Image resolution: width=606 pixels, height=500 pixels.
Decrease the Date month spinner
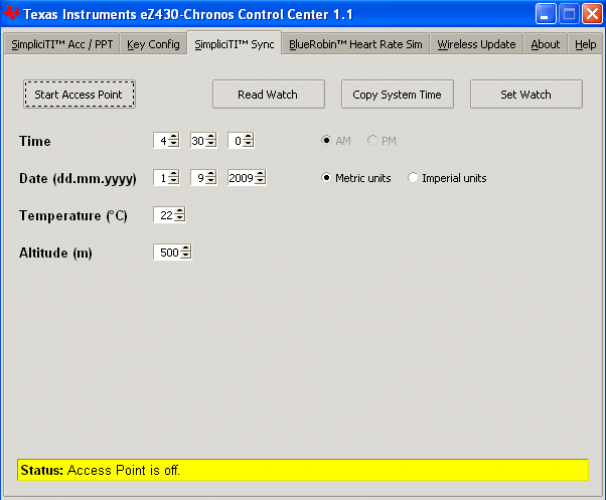tap(211, 182)
